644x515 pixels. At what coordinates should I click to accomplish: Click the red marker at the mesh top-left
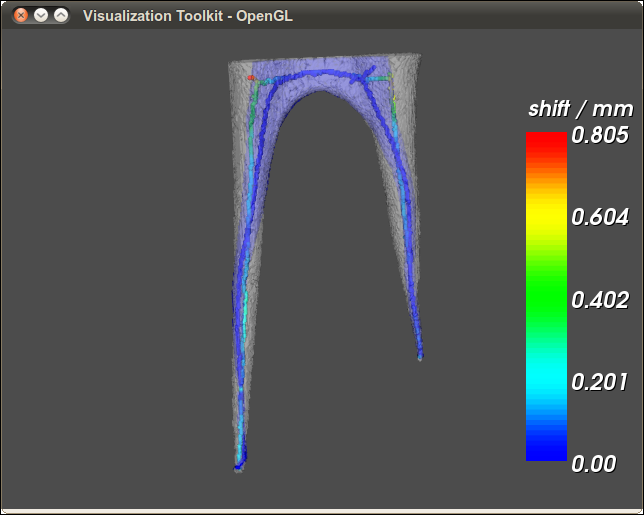pyautogui.click(x=250, y=77)
